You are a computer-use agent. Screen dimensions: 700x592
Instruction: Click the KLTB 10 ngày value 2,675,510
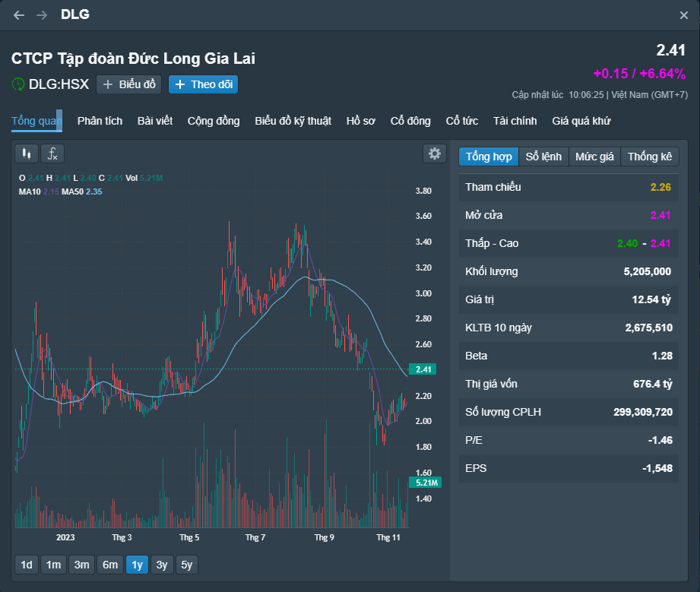coord(648,328)
